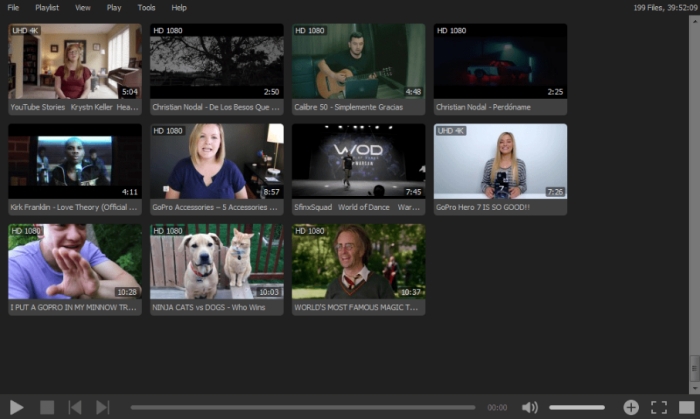
Task: Mute audio with the speaker icon
Action: point(530,407)
